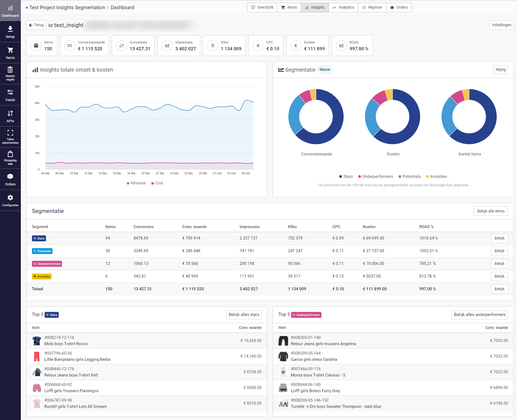Screen dimensions: 517x420
Task: Open Tekst advertenties in sidebar
Action: pyautogui.click(x=10, y=137)
